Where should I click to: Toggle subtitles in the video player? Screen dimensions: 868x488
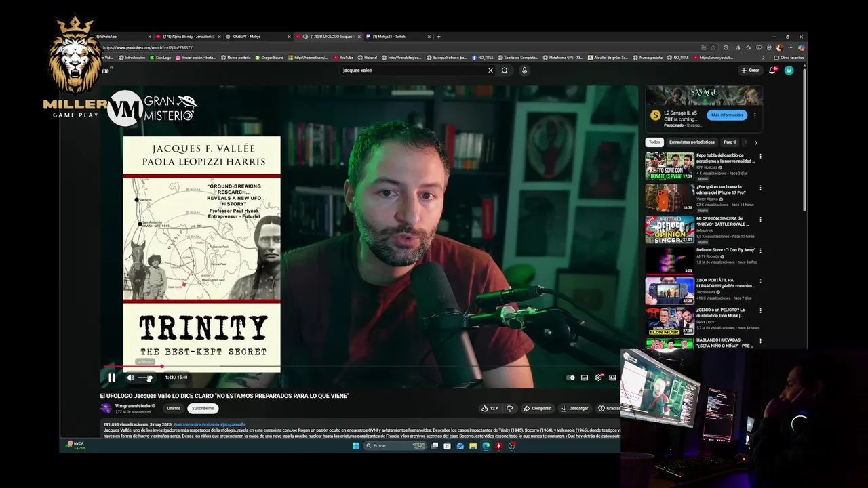click(x=585, y=378)
